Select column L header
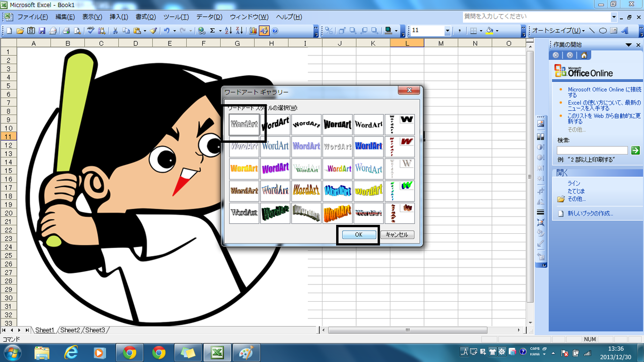The width and height of the screenshot is (644, 362). coord(407,43)
